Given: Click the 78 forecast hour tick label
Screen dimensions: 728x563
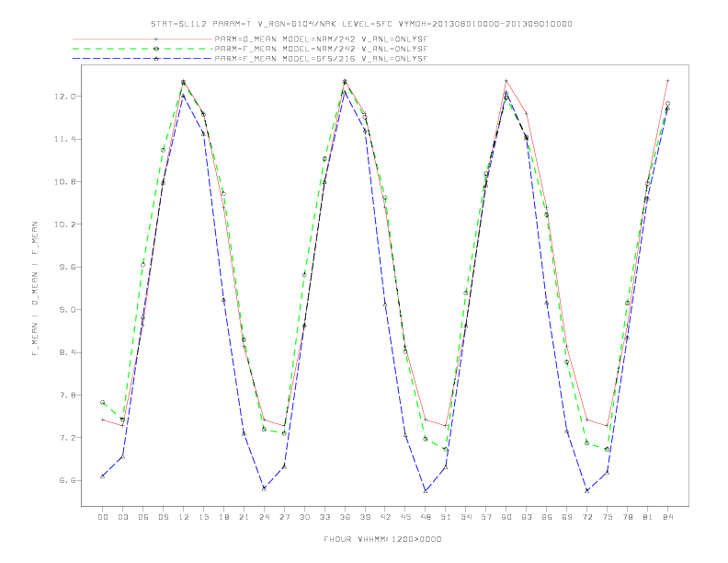Looking at the screenshot, I should [x=628, y=517].
